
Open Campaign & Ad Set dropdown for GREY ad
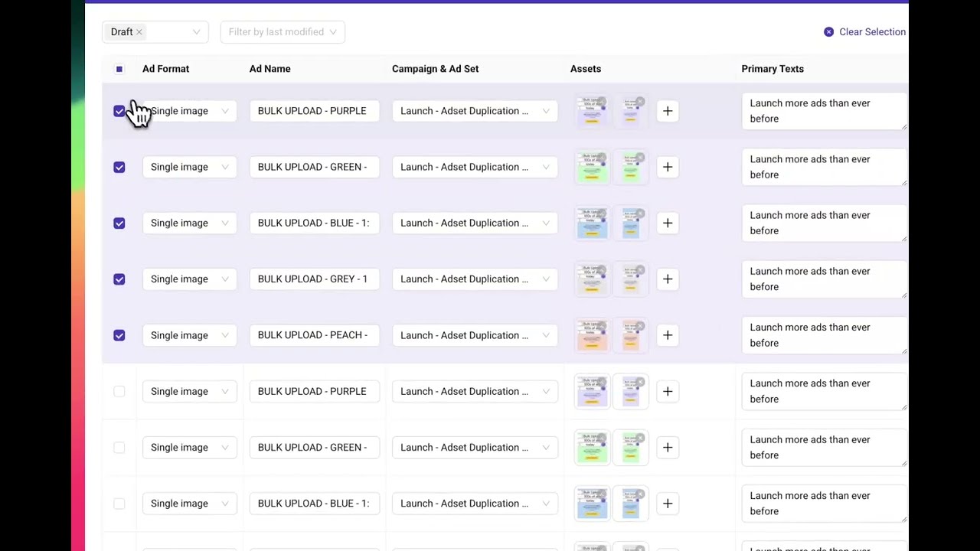point(475,279)
